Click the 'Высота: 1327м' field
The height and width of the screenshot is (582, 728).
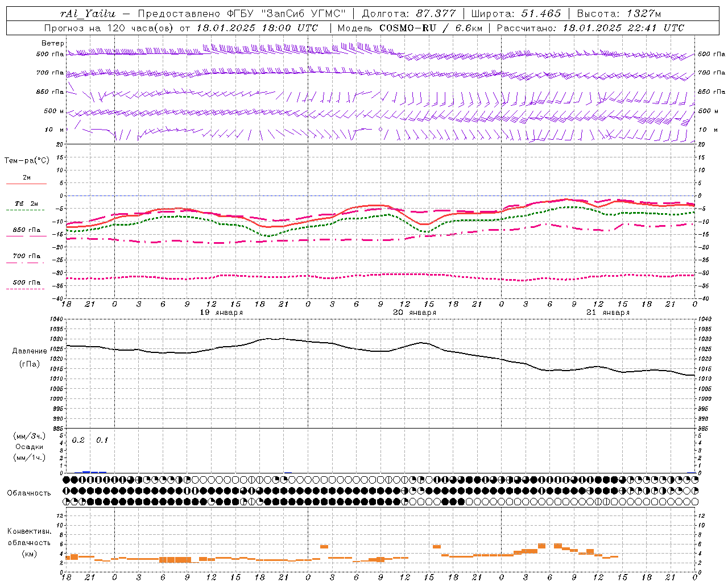click(x=619, y=14)
